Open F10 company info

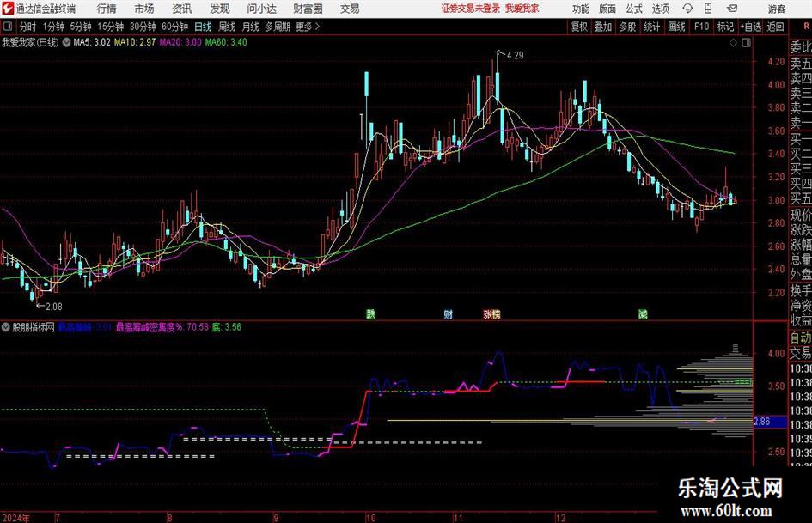click(x=702, y=27)
